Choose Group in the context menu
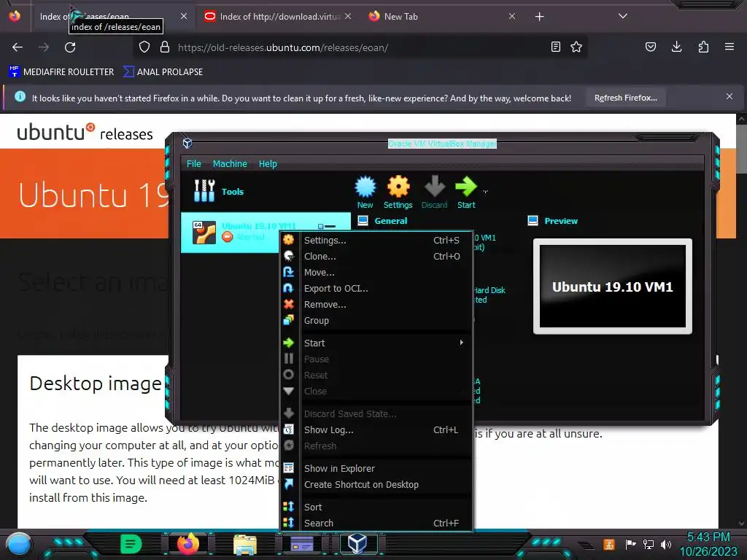Image resolution: width=747 pixels, height=560 pixels. [x=376, y=321]
